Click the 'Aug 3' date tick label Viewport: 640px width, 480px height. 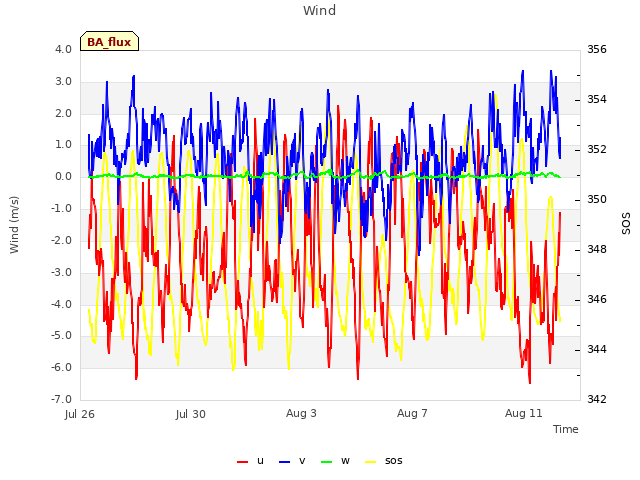point(301,413)
